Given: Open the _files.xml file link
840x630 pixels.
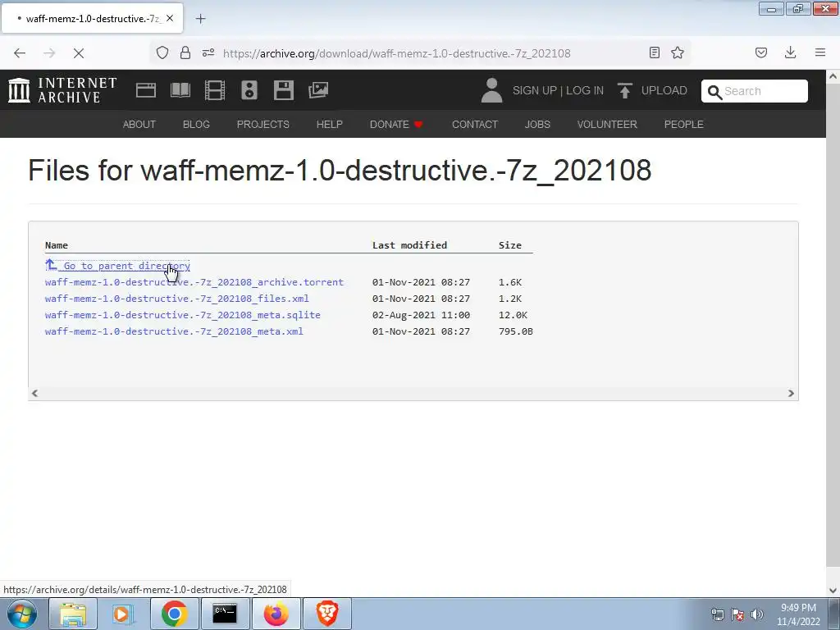Looking at the screenshot, I should coord(177,299).
